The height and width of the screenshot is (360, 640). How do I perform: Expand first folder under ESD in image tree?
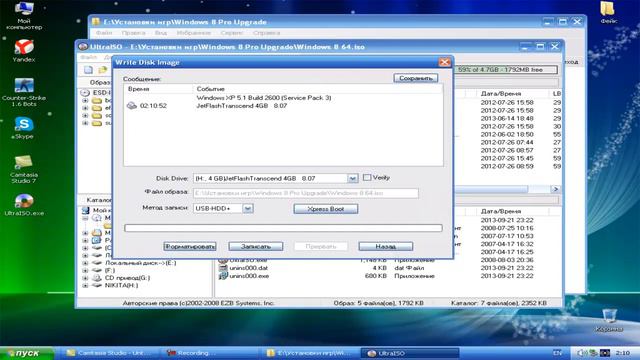(85, 100)
